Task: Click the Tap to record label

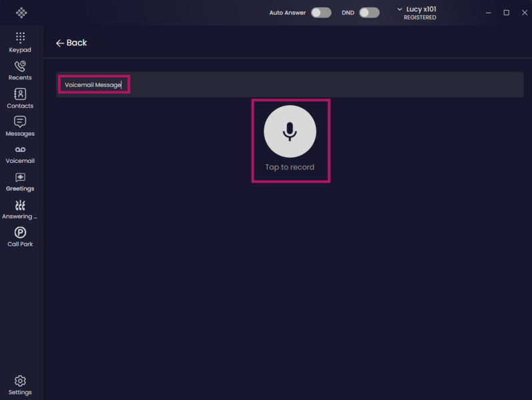Action: pos(290,167)
